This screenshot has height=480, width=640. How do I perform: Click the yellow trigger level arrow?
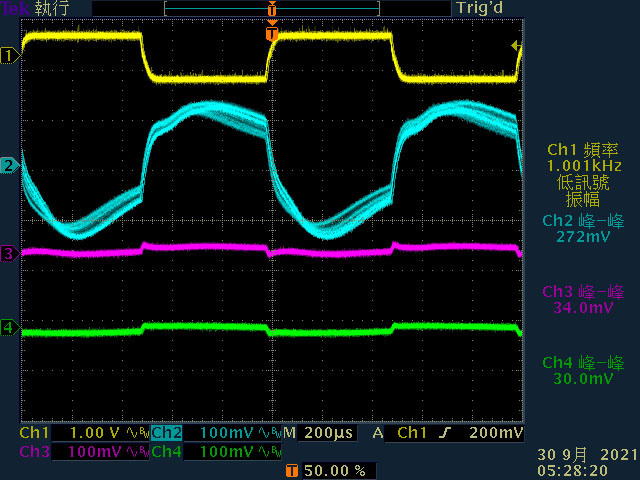(516, 46)
